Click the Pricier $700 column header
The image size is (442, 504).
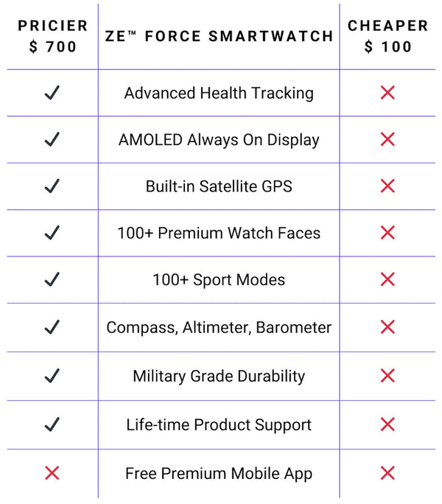coord(52,36)
